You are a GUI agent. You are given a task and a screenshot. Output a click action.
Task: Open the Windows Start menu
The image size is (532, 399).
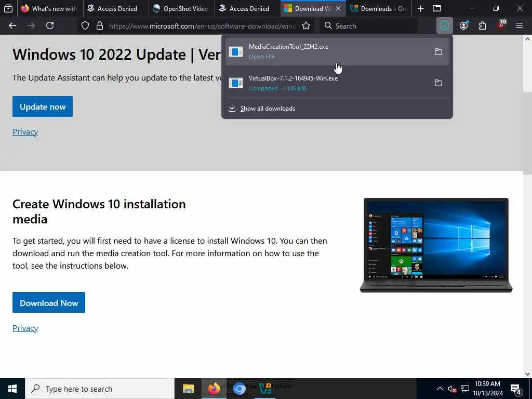click(12, 389)
